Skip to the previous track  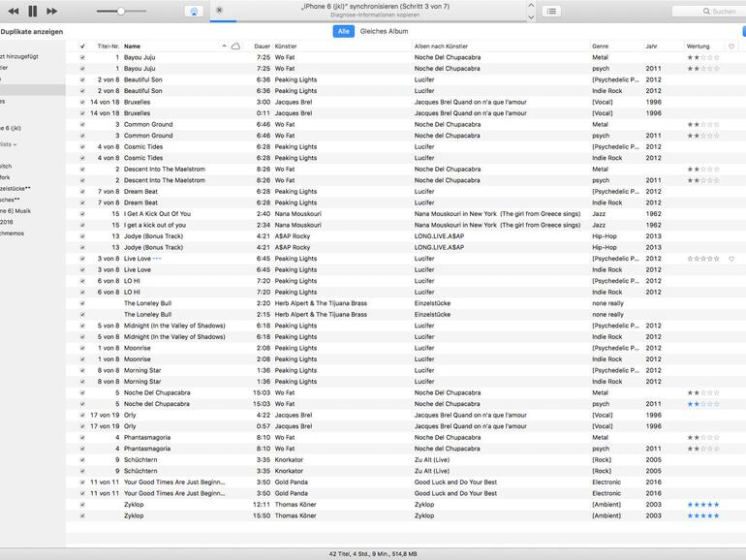[14, 11]
